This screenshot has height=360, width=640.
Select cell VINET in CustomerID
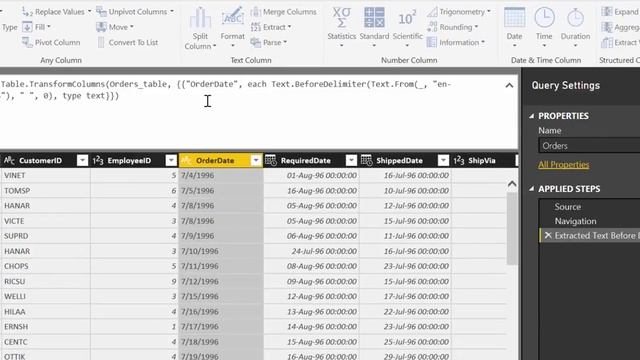(45, 176)
